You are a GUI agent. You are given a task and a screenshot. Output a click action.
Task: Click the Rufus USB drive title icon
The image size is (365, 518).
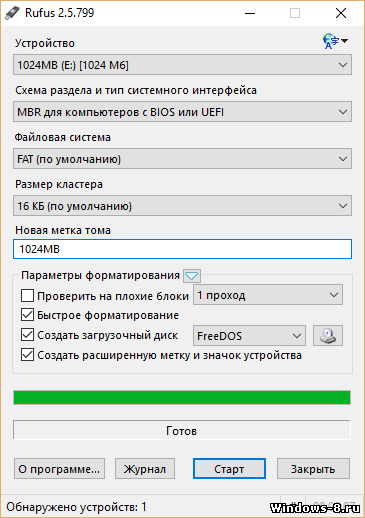click(x=12, y=13)
